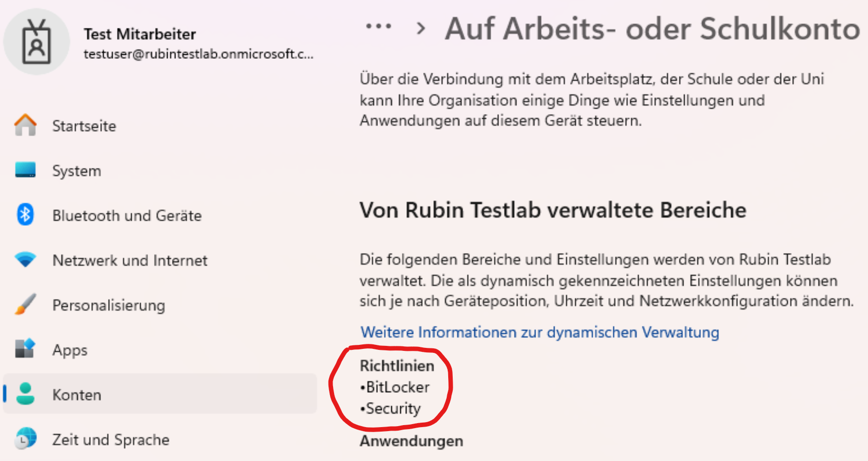
Task: Click the System monitor icon
Action: pyautogui.click(x=25, y=170)
